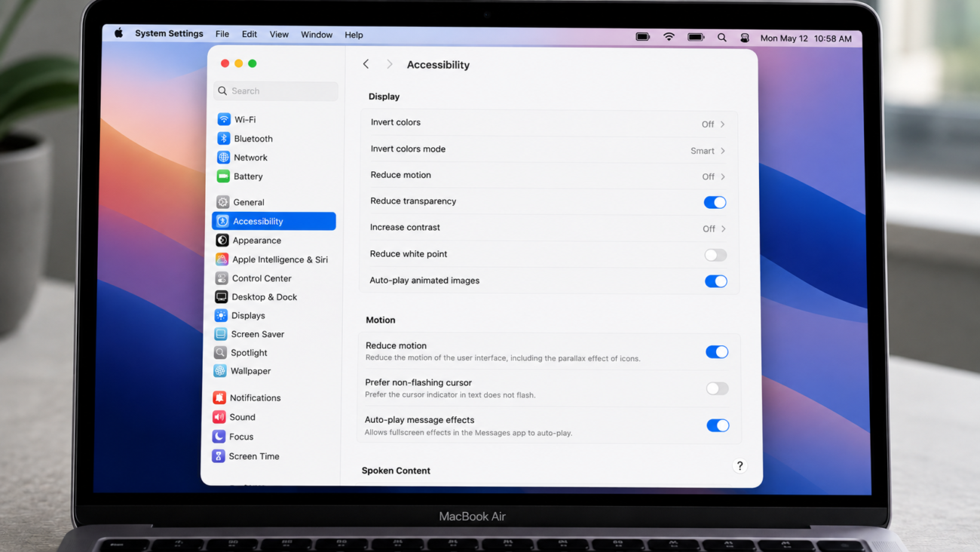Click the Spotlight sidebar icon
This screenshot has width=980, height=552.
point(220,353)
